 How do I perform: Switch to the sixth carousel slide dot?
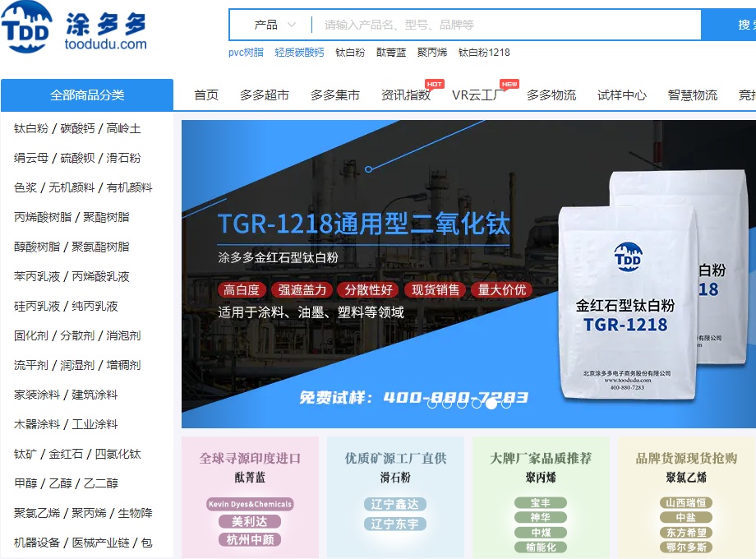click(x=506, y=404)
